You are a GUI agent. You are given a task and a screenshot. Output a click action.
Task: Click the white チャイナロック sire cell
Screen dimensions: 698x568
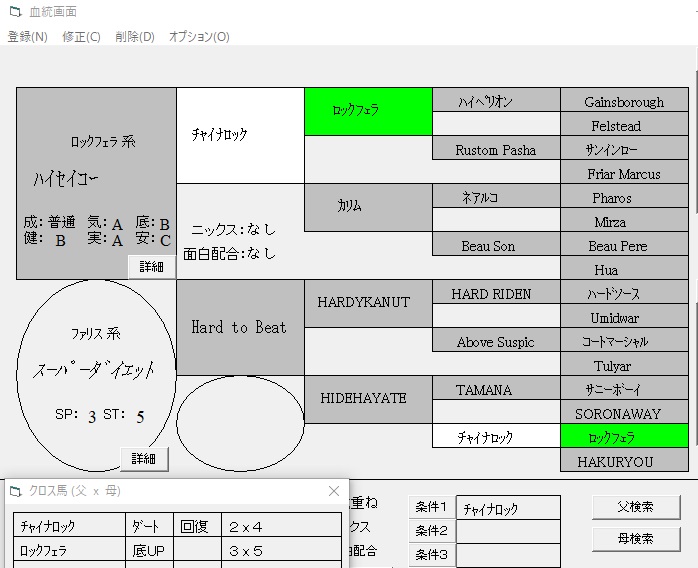click(x=240, y=135)
